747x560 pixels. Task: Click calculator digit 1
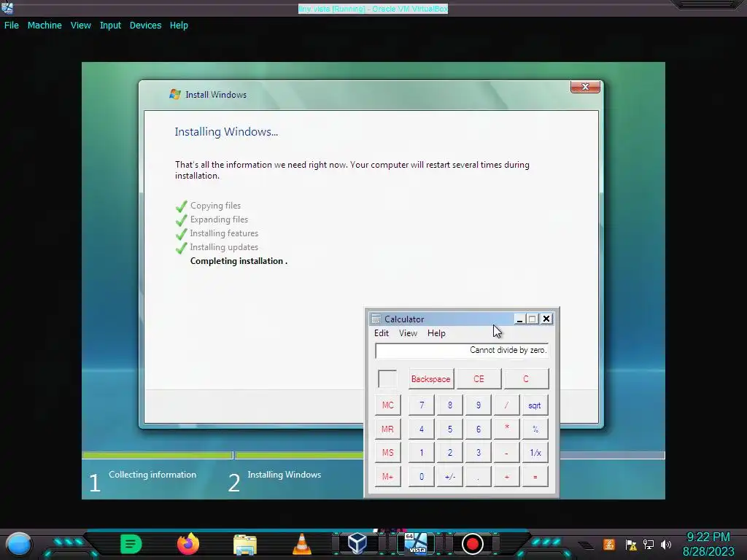[x=422, y=452]
